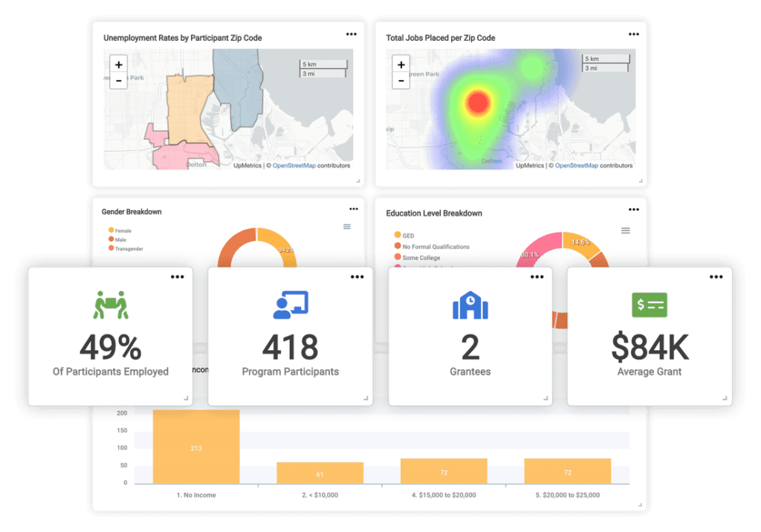The height and width of the screenshot is (532, 761).
Task: Zoom in on the Total Jobs Placed map
Action: click(x=401, y=65)
